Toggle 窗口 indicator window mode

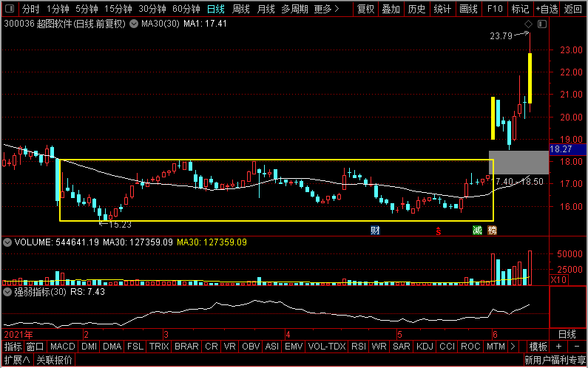(35, 347)
